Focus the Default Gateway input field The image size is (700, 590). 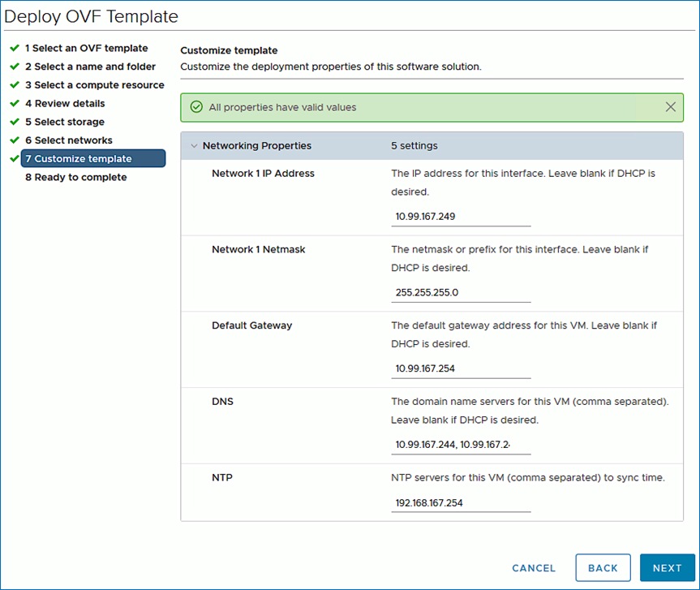[x=460, y=368]
